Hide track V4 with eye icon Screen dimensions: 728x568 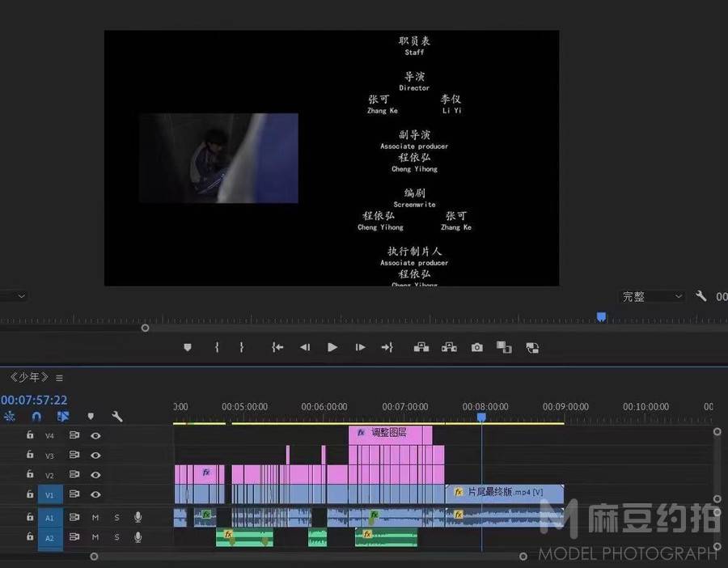click(x=95, y=435)
